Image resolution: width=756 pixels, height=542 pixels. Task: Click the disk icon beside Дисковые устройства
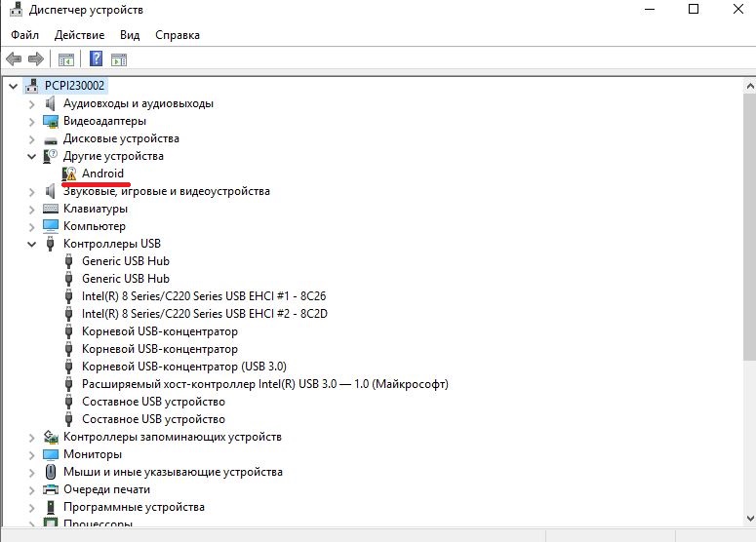[50, 140]
